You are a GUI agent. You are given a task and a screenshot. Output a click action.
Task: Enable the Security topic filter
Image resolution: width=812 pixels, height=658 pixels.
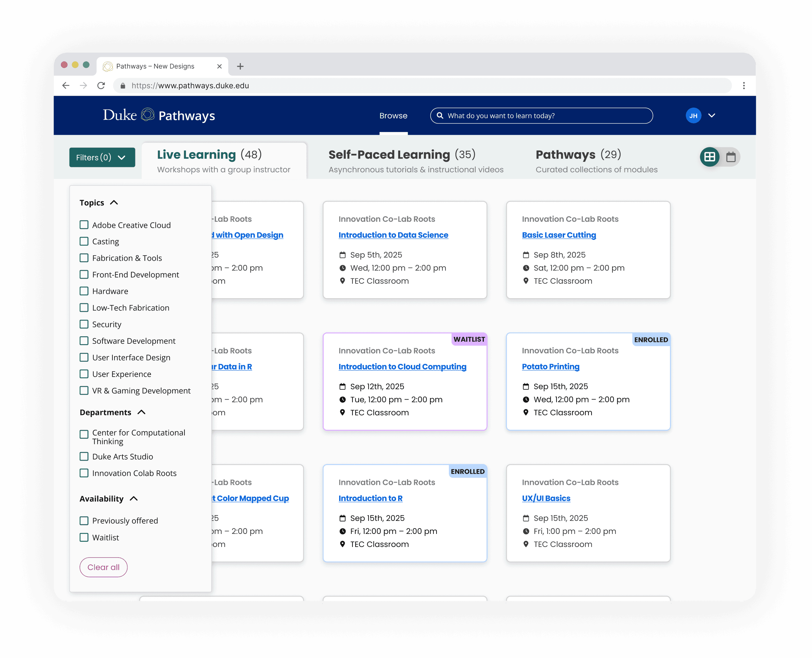84,324
